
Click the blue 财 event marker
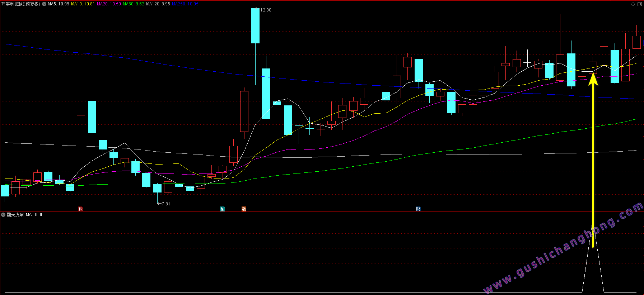pyautogui.click(x=418, y=209)
